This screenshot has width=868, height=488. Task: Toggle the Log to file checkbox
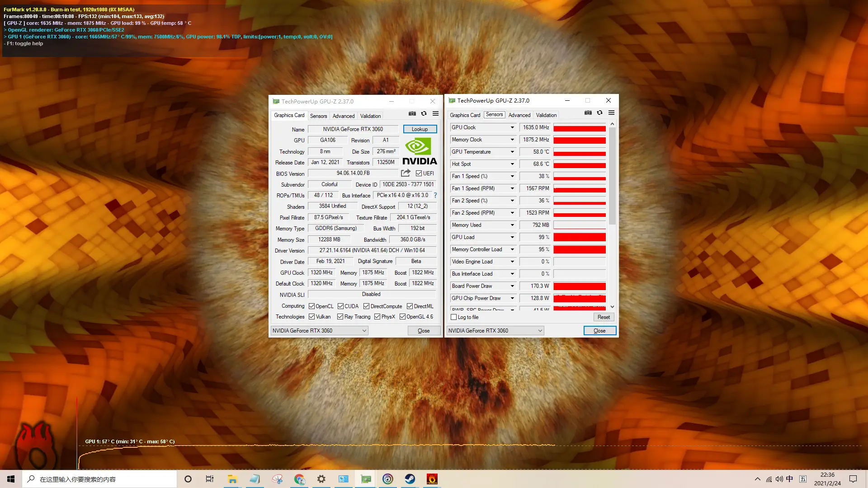(x=454, y=316)
